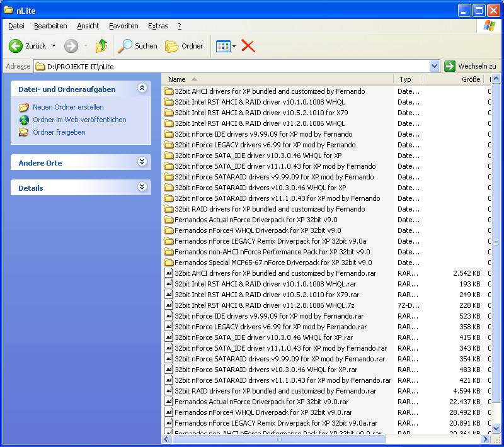Image resolution: width=504 pixels, height=447 pixels.
Task: Go up one folder level icon
Action: (101, 46)
